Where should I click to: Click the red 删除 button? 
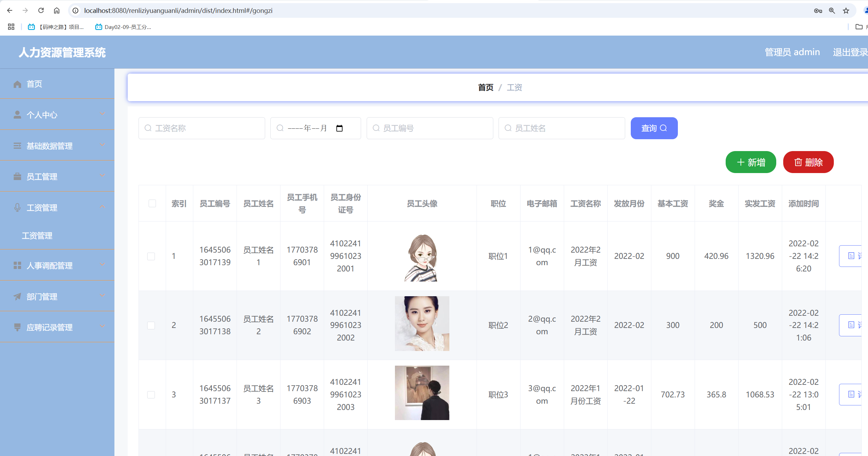pyautogui.click(x=808, y=162)
